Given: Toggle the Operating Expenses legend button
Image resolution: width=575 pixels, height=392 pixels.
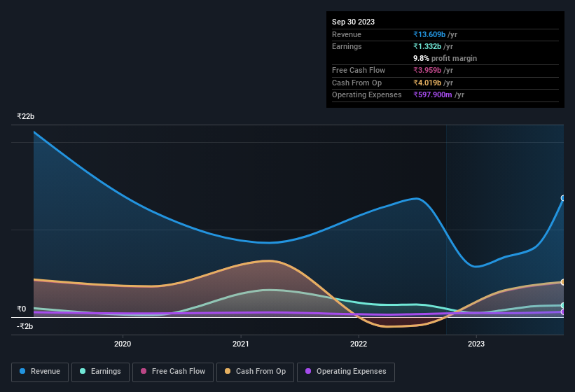Looking at the screenshot, I should [x=346, y=372].
